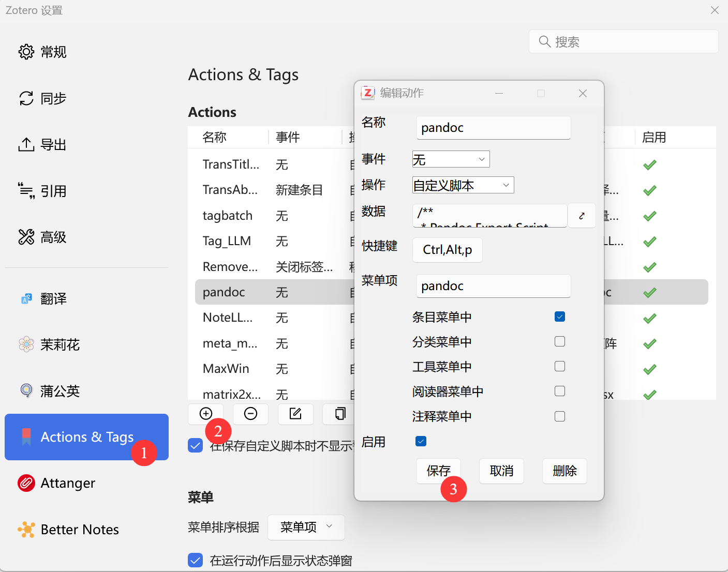Toggle enabled checkmark for TransTitl... action
This screenshot has width=728, height=572.
[650, 165]
